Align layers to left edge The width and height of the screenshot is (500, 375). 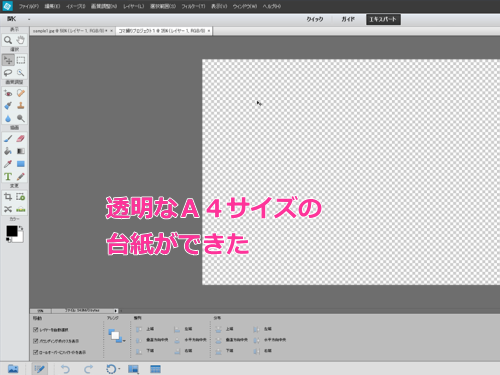(183, 329)
